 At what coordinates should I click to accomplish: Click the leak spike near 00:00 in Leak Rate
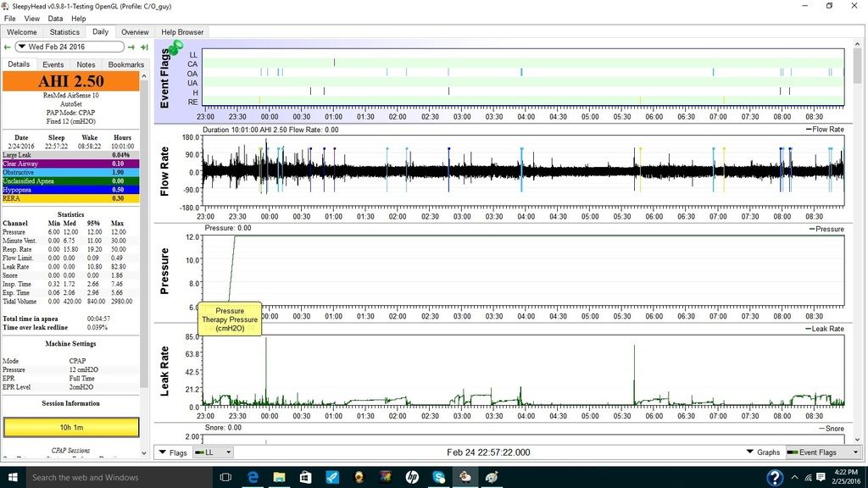tap(265, 371)
